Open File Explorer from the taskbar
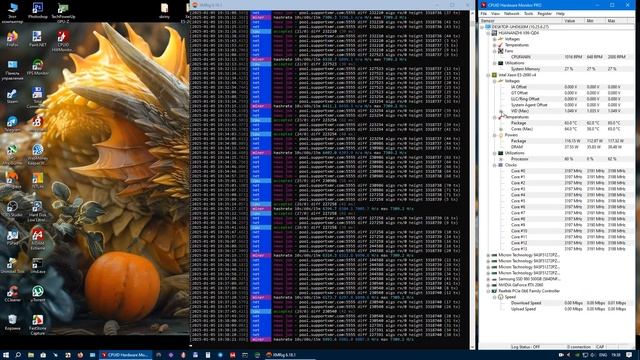 31,355
